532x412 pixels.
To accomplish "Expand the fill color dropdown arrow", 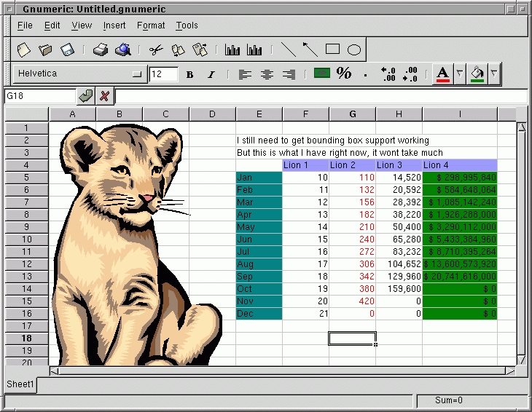I will point(495,74).
